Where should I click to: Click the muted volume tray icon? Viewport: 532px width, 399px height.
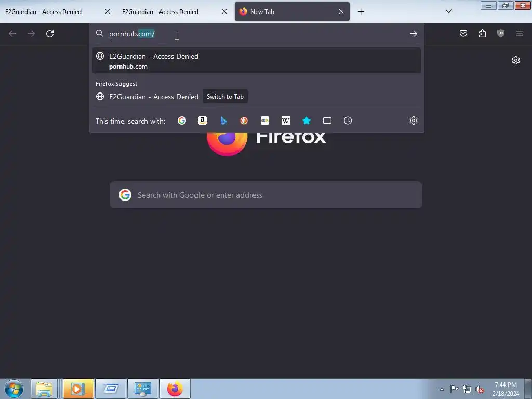click(480, 389)
